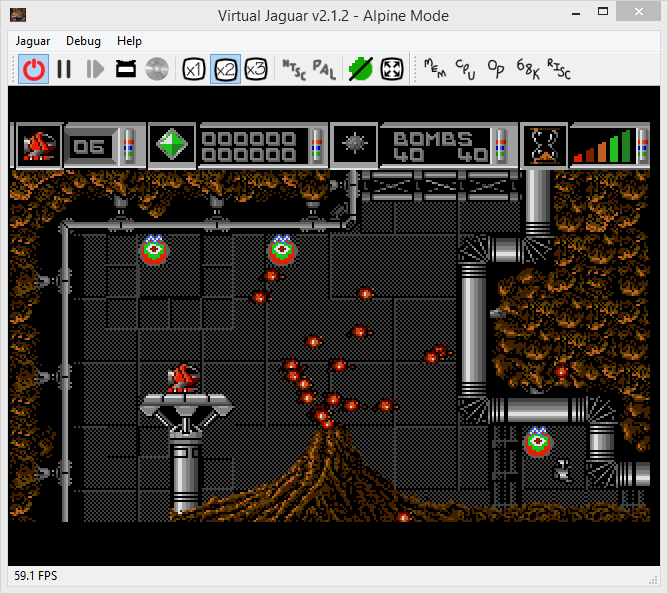Open the MEM memory browser
The width and height of the screenshot is (668, 594).
(x=435, y=69)
